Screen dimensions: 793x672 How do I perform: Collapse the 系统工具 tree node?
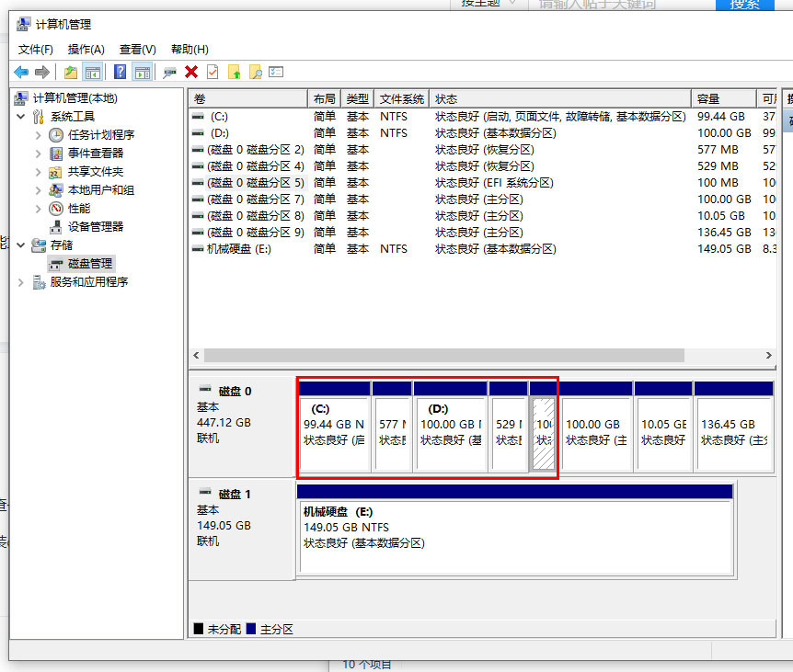click(21, 117)
